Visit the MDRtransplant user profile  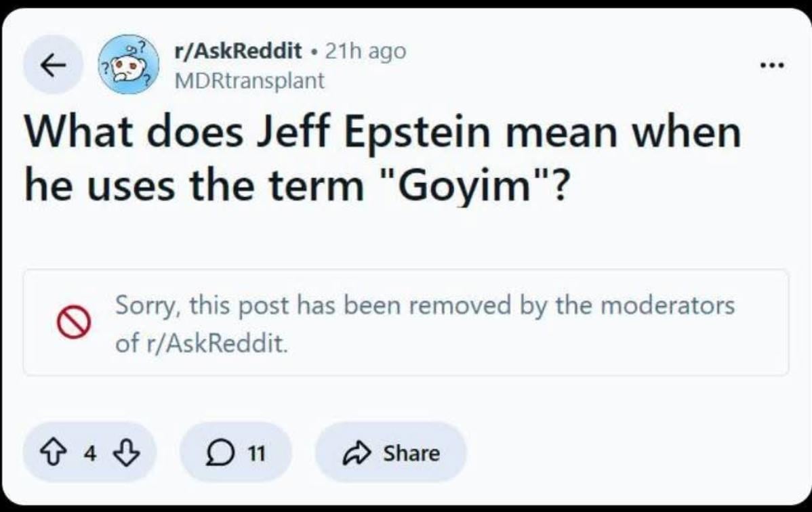point(249,81)
